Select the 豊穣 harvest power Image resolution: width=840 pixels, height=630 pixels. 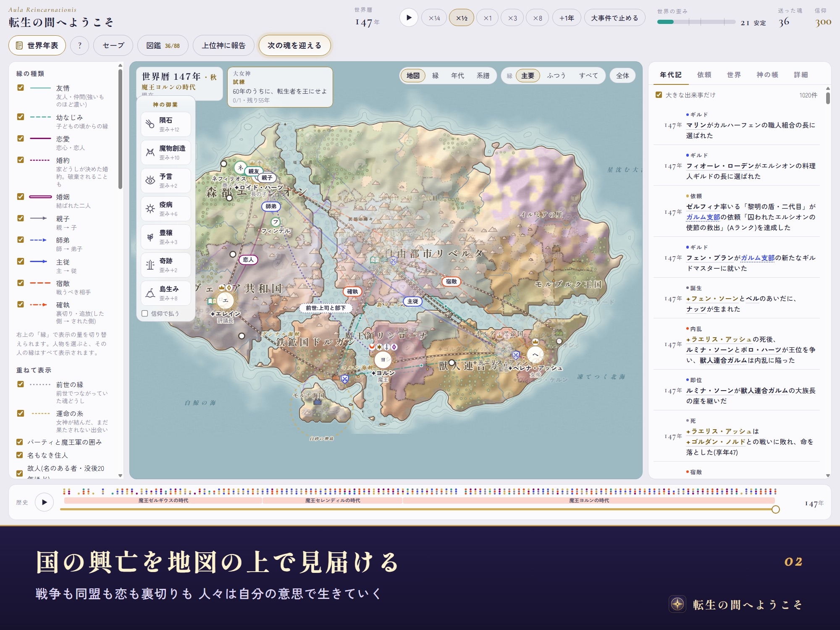(x=165, y=237)
